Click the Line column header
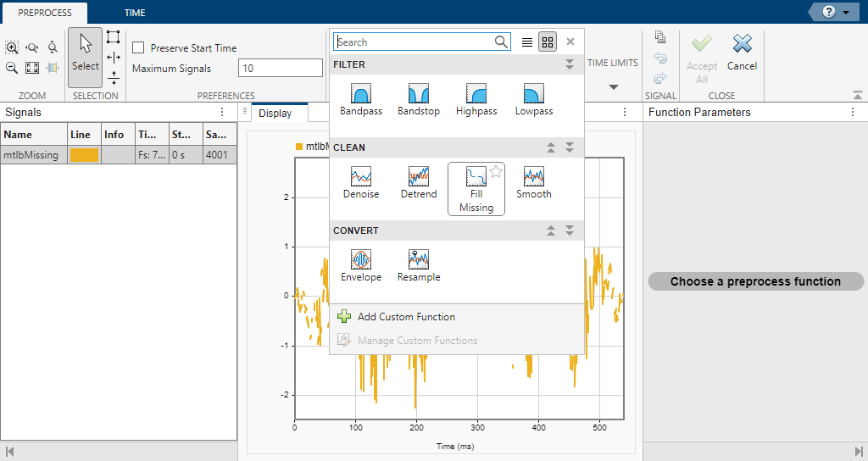The height and width of the screenshot is (461, 868). (84, 135)
